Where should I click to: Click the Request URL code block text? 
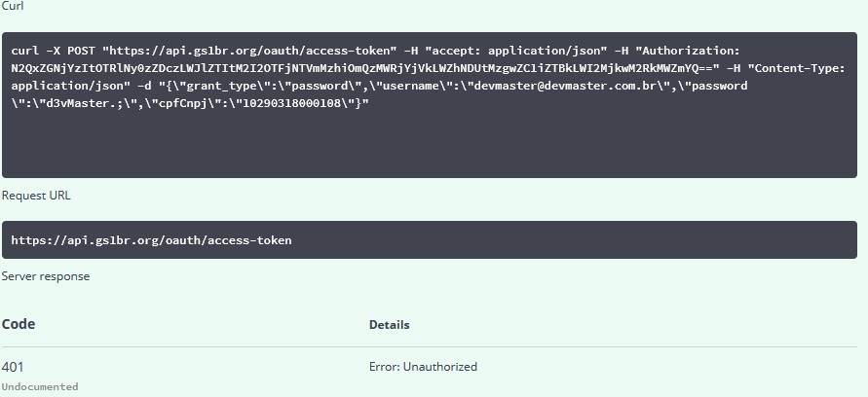click(151, 239)
